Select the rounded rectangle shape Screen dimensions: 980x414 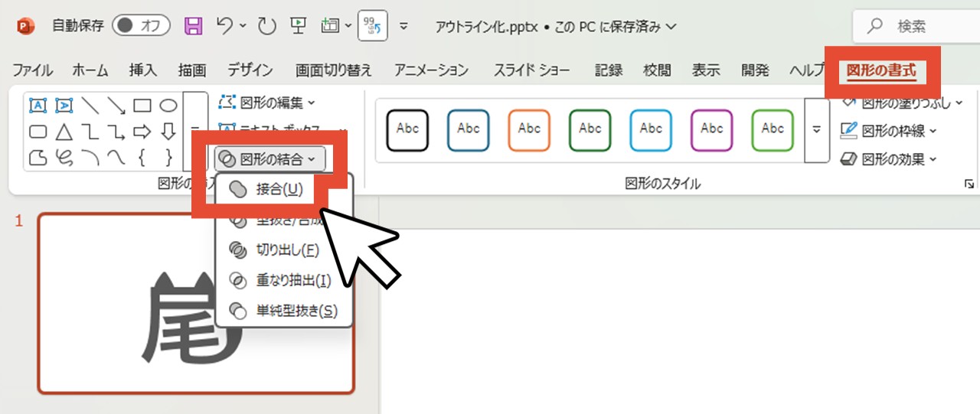click(38, 132)
